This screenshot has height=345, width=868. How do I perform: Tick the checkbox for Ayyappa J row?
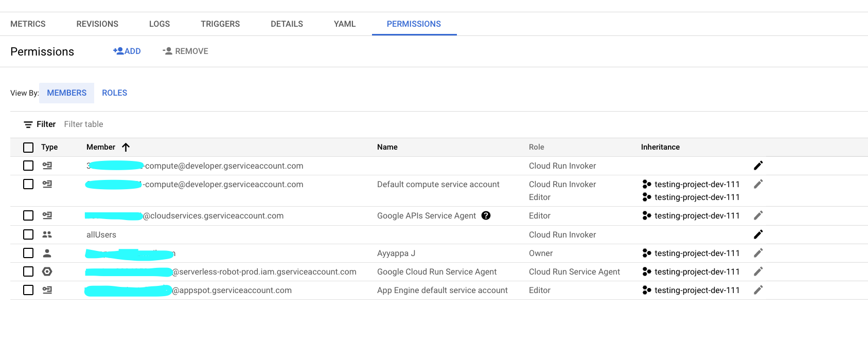[28, 253]
